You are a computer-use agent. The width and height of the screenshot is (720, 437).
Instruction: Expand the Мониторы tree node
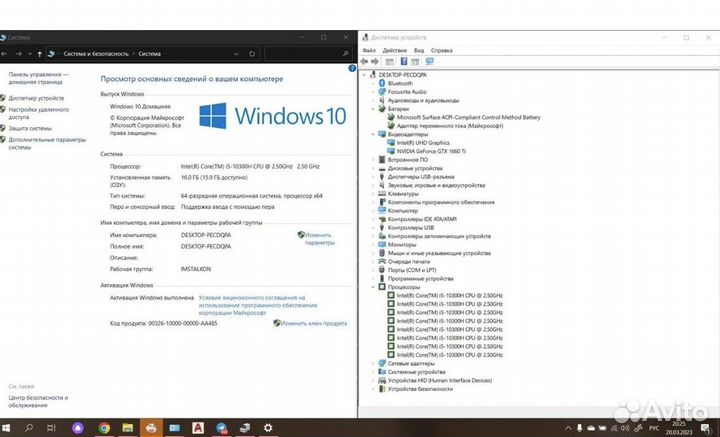pos(374,244)
